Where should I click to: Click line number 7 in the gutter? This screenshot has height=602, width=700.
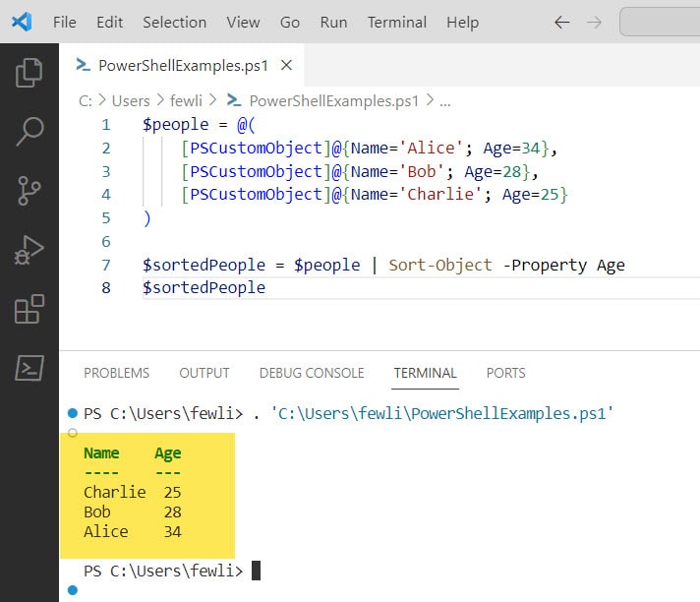(106, 266)
